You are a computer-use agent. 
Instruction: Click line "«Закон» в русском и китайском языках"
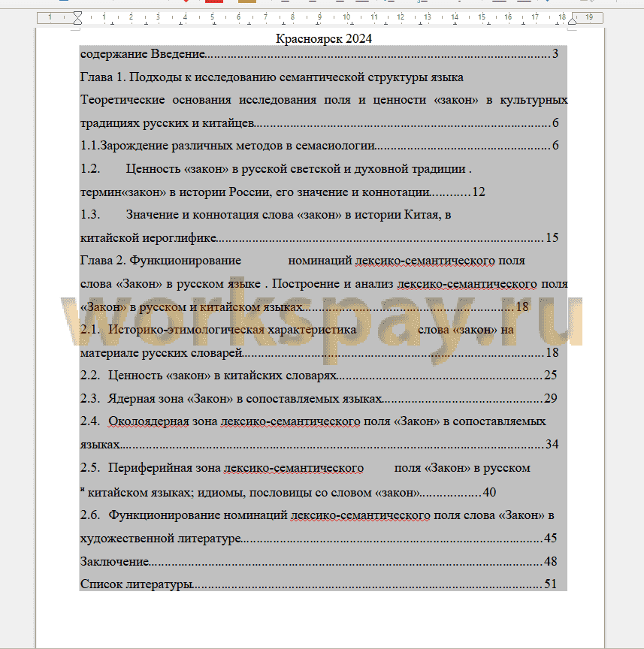point(304,306)
